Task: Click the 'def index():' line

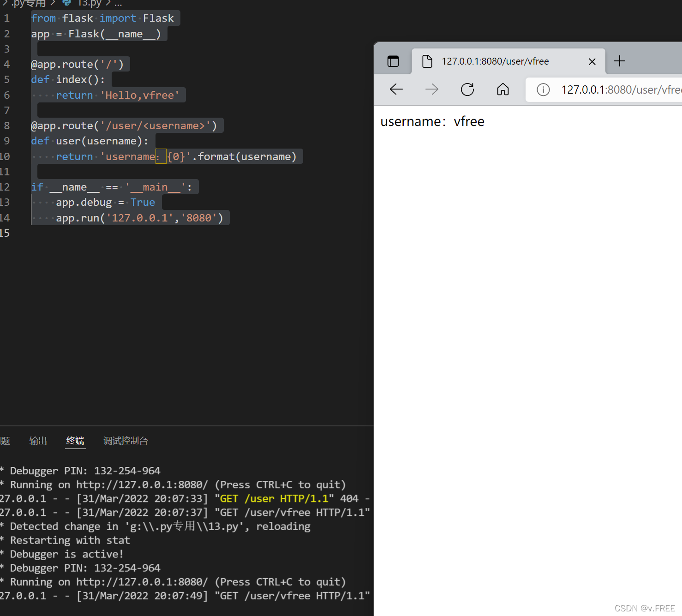Action: click(68, 79)
